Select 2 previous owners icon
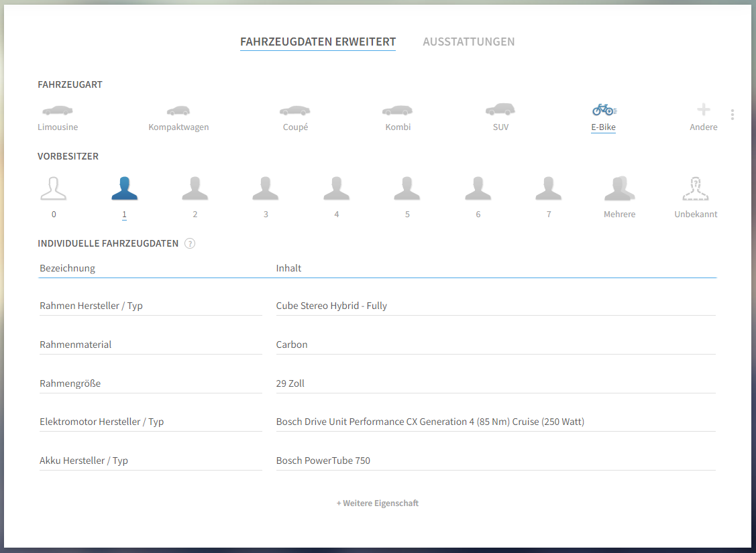Screen dimensions: 756x553 195,188
